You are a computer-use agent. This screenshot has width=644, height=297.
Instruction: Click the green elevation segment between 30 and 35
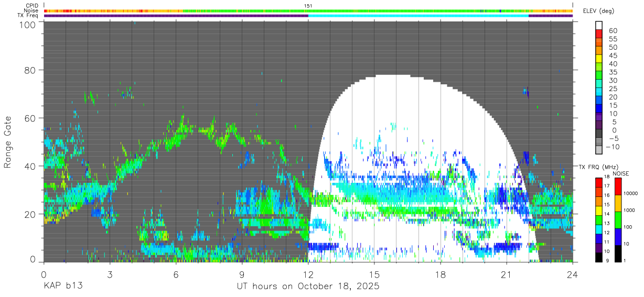599,75
